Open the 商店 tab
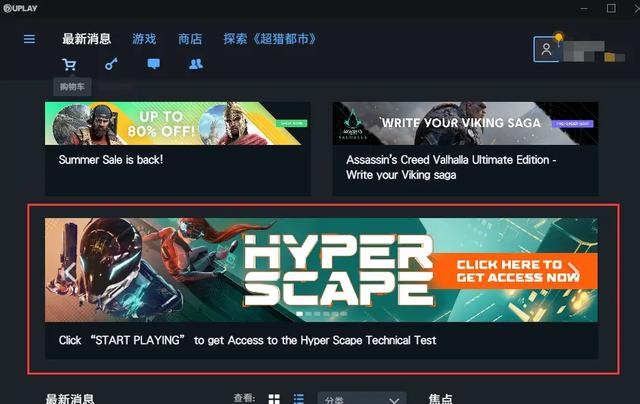 click(190, 39)
